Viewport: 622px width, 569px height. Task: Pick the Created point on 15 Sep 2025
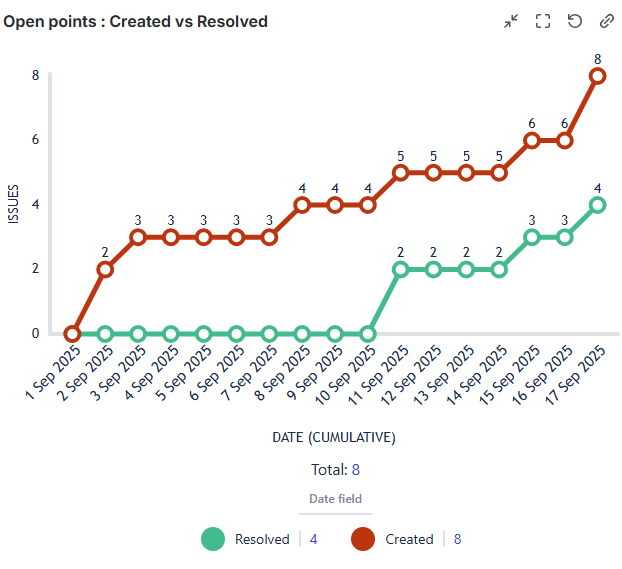pyautogui.click(x=532, y=141)
